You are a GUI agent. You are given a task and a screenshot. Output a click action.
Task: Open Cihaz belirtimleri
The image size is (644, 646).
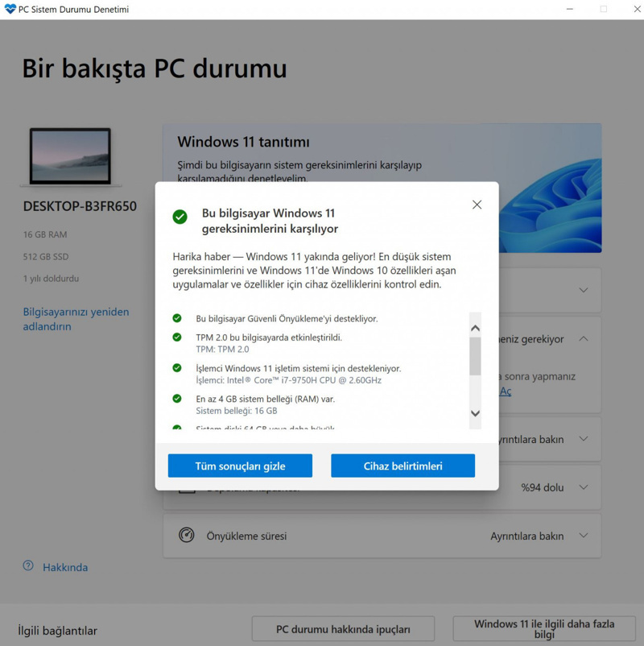402,466
